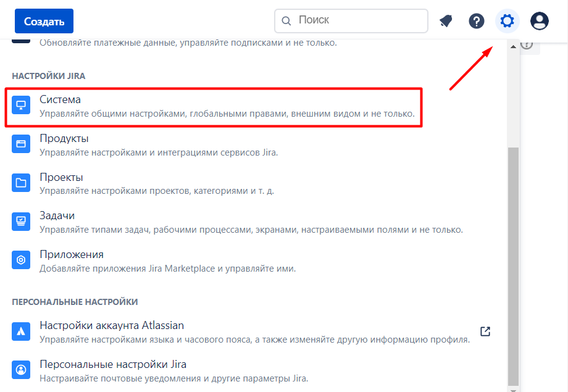Viewport: 568px width, 392px height.
Task: Open the help question mark icon
Action: tap(477, 22)
